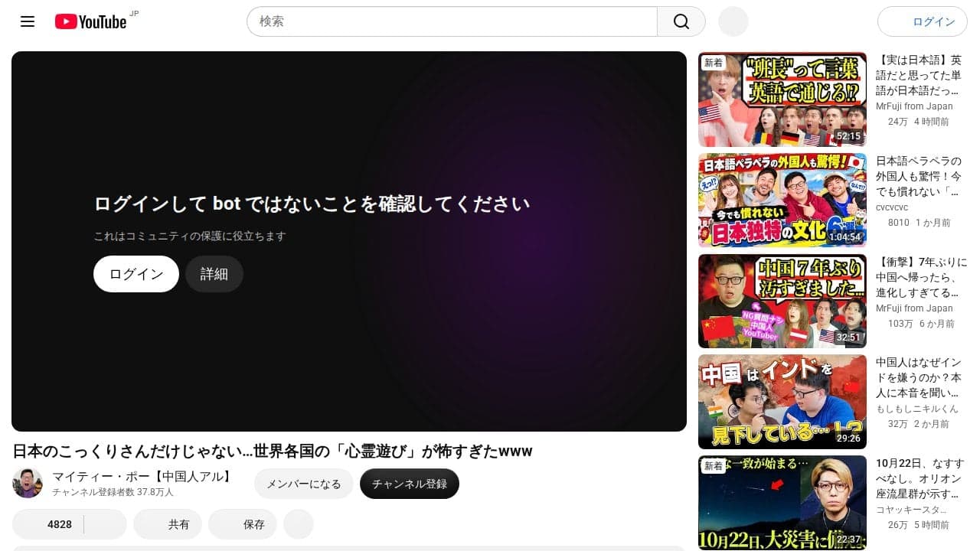
Task: Focus the 検索 search field
Action: coord(452,21)
